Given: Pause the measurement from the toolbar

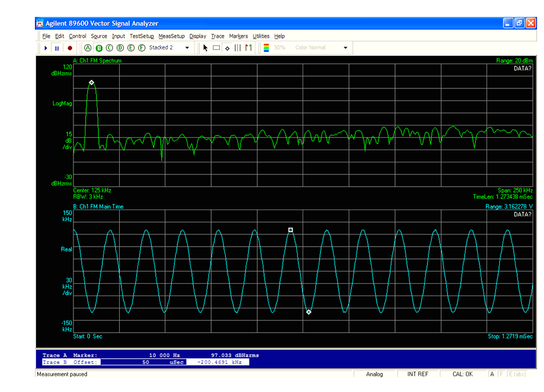Looking at the screenshot, I should tap(57, 48).
